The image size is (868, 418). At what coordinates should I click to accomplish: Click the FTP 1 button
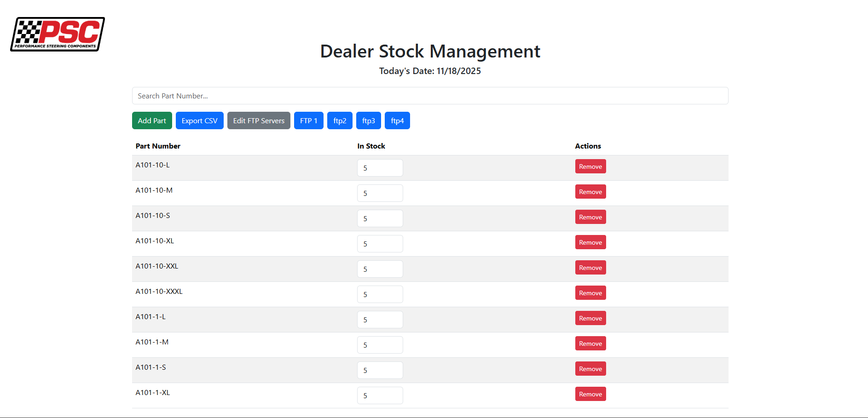point(308,120)
